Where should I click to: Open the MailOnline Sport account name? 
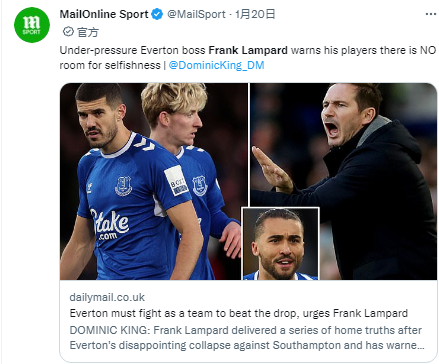pyautogui.click(x=104, y=14)
